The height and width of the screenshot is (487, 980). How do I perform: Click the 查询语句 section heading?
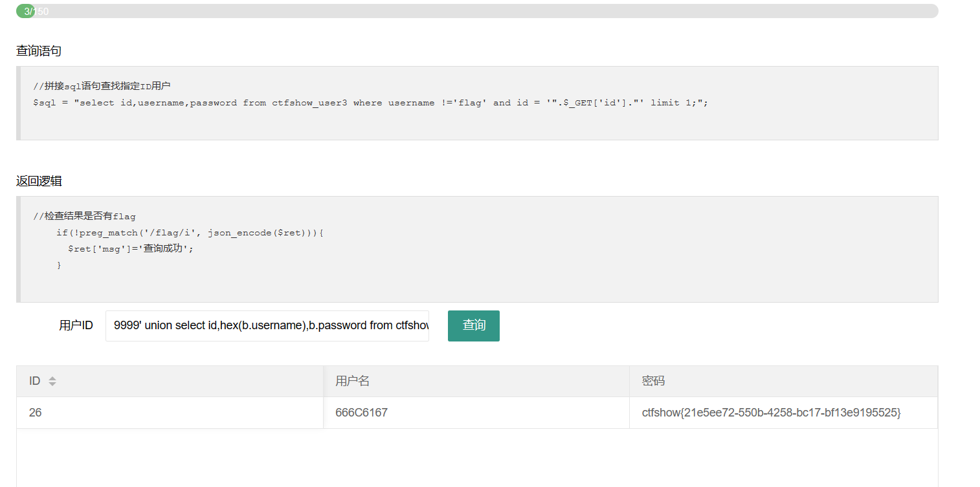click(x=39, y=51)
